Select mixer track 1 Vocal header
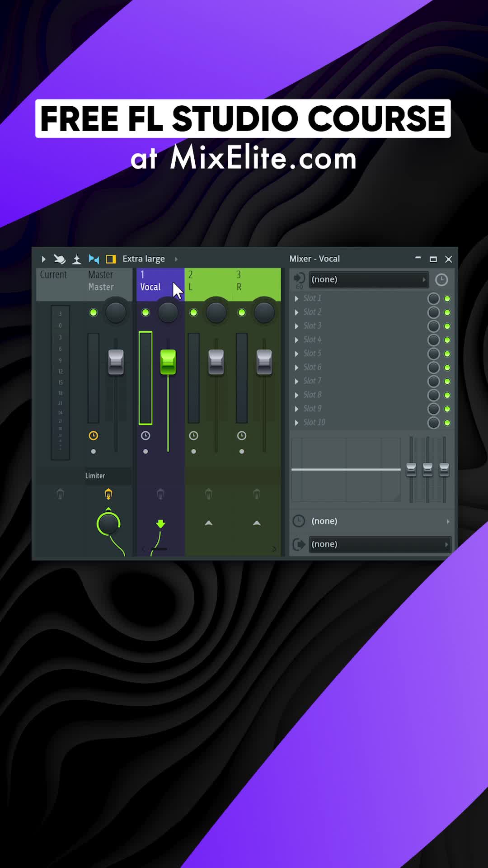Screen dimensions: 488x868 [x=160, y=284]
